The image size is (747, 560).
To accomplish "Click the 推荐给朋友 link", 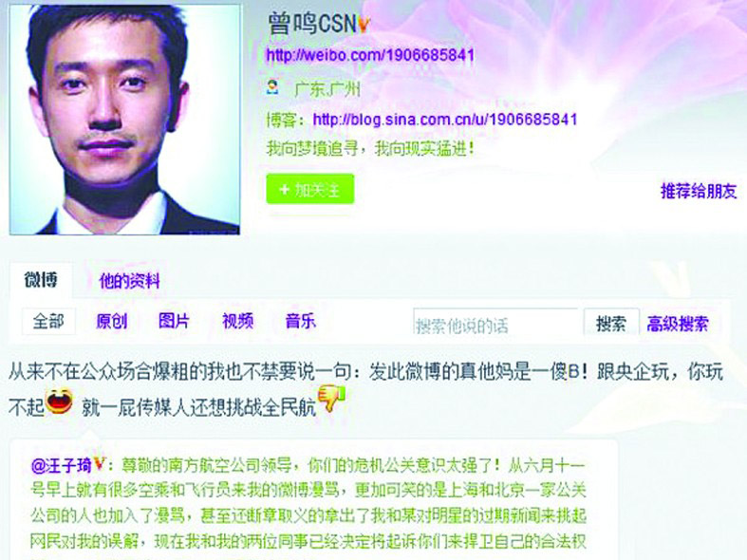I will 699,191.
